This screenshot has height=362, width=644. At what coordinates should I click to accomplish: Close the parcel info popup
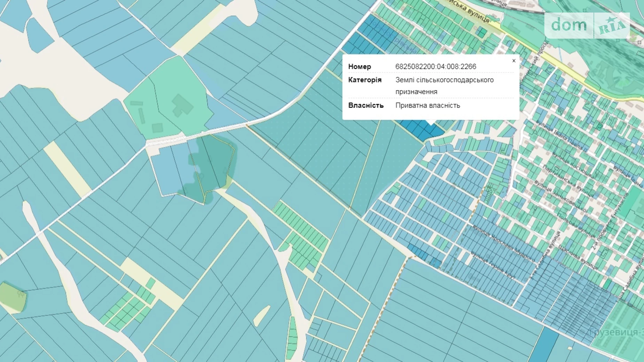[513, 61]
